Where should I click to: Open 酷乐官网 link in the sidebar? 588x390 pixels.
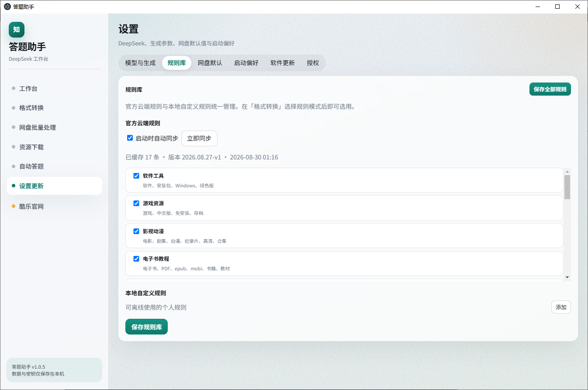tap(54, 207)
